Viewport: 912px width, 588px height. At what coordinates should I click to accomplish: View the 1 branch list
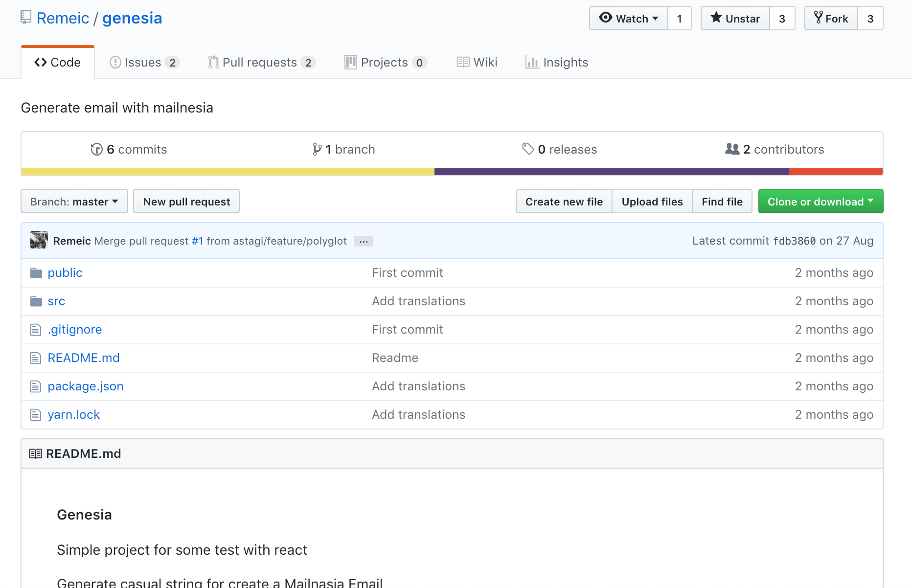pyautogui.click(x=344, y=149)
